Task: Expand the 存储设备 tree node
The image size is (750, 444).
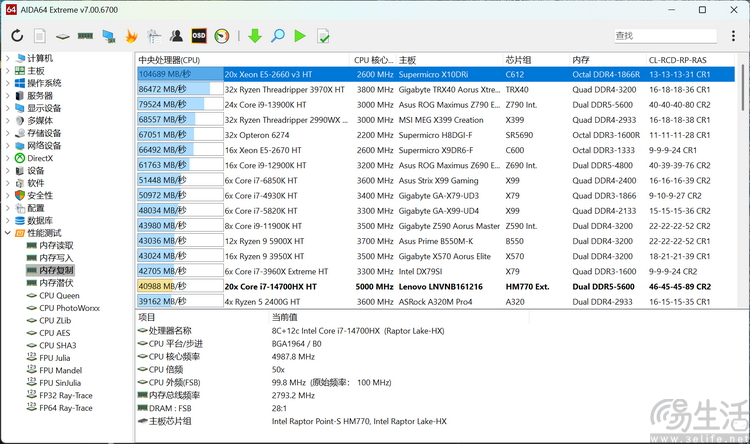Action: tap(8, 133)
